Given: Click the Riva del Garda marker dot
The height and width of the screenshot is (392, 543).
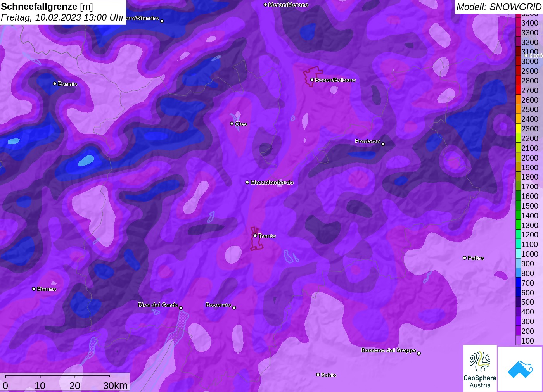Looking at the screenshot, I should coord(181,308).
